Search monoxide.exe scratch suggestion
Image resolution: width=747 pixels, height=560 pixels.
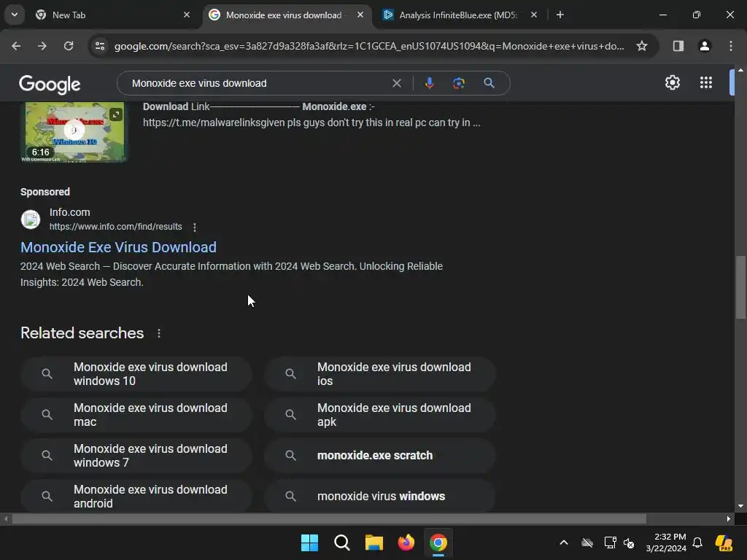[x=379, y=456]
